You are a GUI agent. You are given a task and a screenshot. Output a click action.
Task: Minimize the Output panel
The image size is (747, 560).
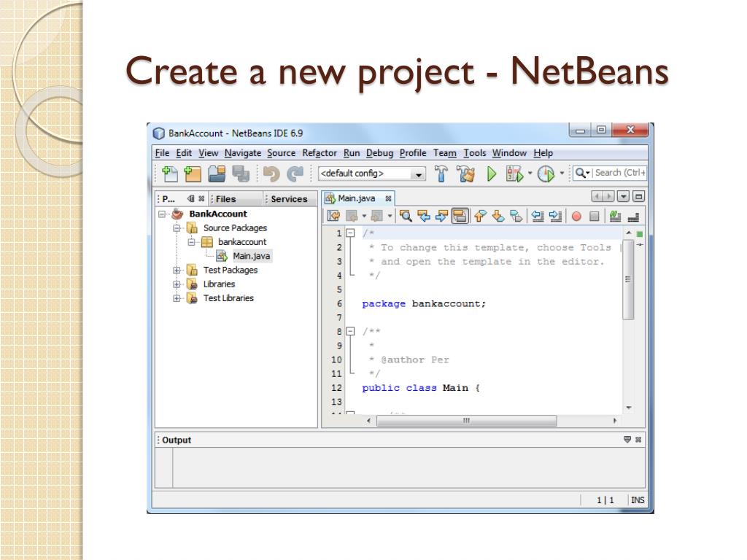point(627,440)
